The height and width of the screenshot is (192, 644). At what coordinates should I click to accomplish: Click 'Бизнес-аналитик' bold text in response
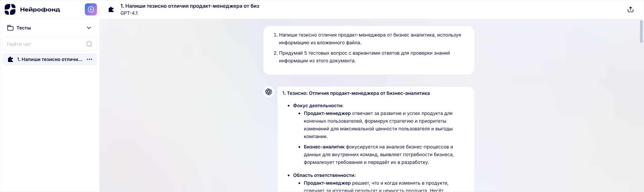(324, 147)
